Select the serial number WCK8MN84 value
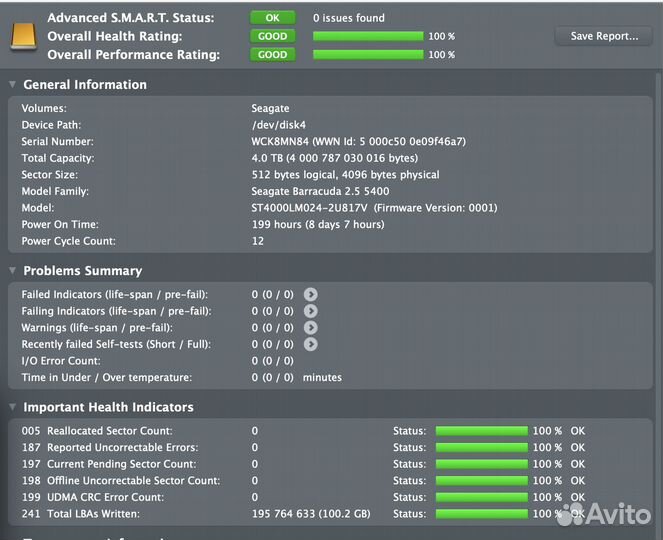The image size is (663, 540). coord(280,142)
